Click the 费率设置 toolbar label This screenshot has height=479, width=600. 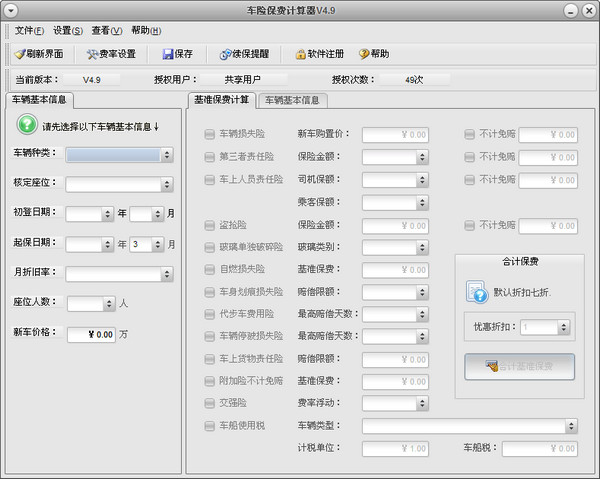(x=117, y=54)
